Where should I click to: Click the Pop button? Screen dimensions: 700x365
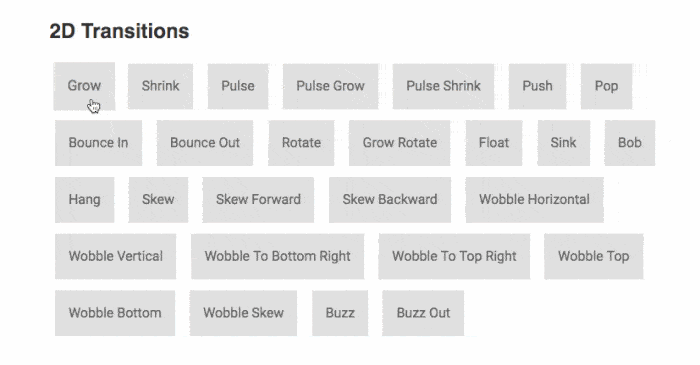[x=606, y=86]
